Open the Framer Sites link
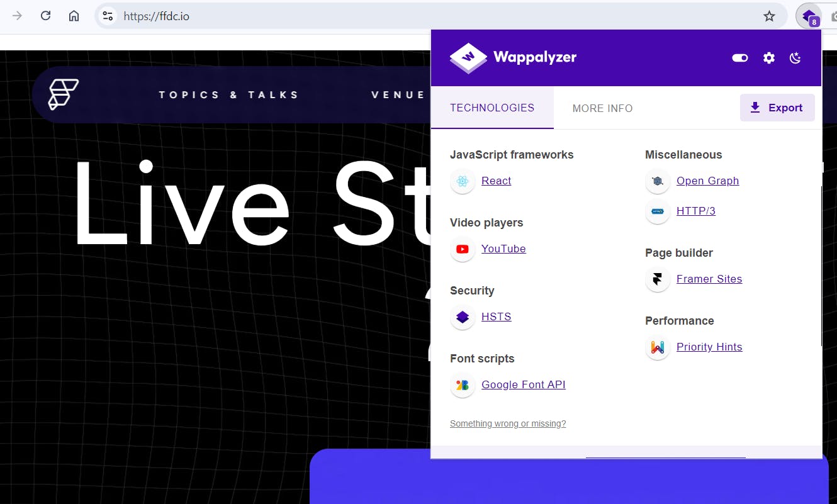Screen dimensions: 837x504 (x=709, y=279)
